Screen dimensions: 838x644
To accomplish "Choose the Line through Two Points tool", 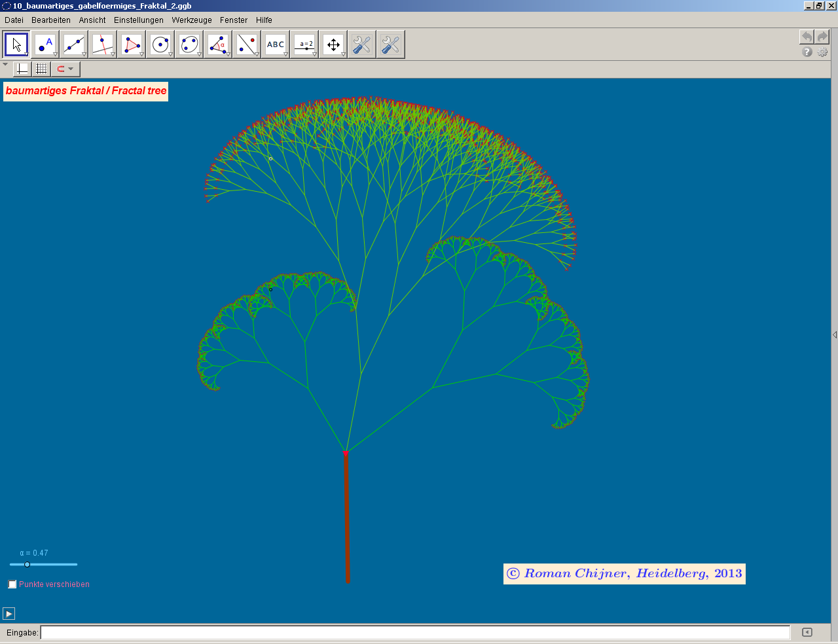I will point(74,45).
